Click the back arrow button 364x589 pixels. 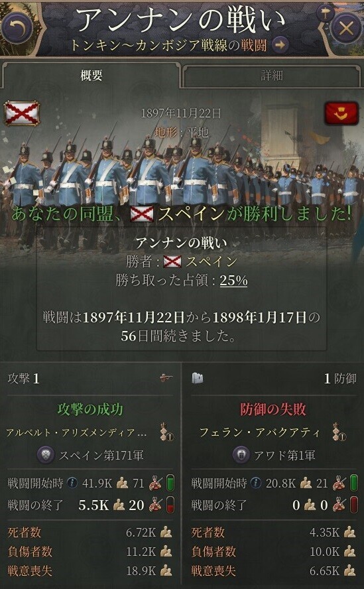[x=17, y=28]
